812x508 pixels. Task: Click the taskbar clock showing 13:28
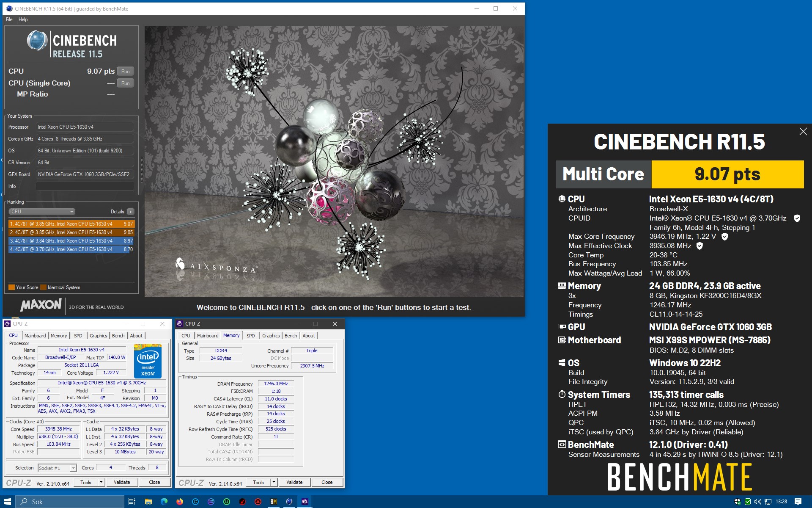pyautogui.click(x=781, y=502)
